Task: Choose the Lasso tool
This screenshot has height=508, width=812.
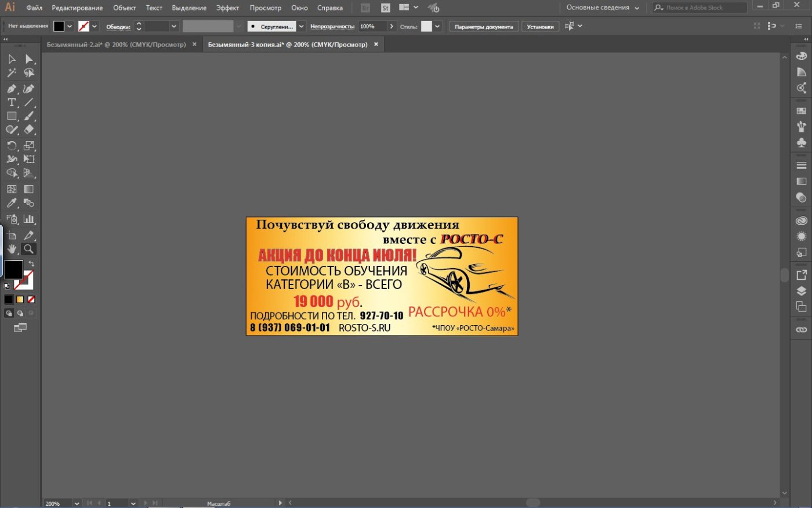Action: point(29,73)
